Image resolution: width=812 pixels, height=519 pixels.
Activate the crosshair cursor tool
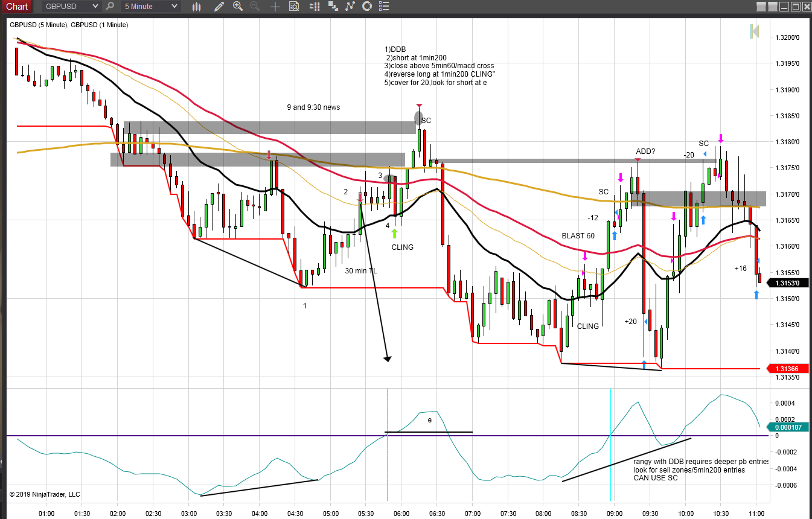[275, 7]
